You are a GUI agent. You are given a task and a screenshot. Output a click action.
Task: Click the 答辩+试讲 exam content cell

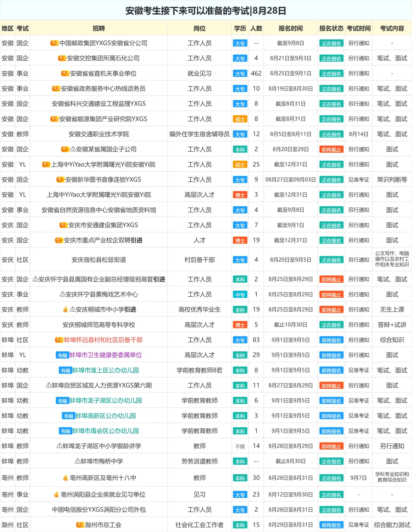pyautogui.click(x=392, y=325)
